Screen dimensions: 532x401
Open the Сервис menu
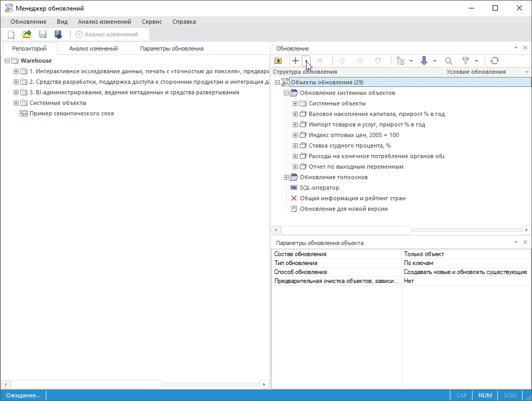coord(152,22)
